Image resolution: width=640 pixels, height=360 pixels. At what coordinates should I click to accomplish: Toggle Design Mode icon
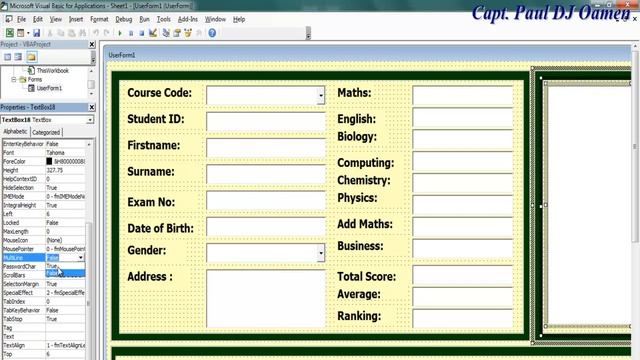(x=153, y=33)
